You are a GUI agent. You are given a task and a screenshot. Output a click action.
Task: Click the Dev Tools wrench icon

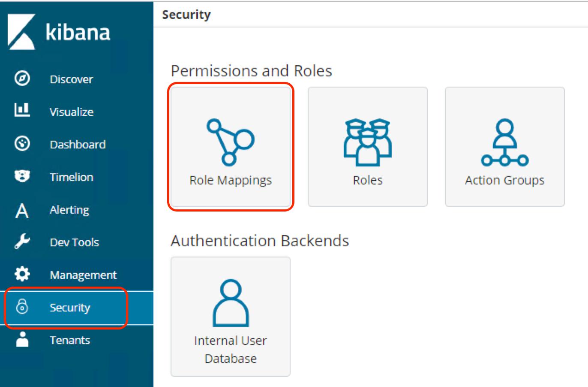tap(22, 242)
